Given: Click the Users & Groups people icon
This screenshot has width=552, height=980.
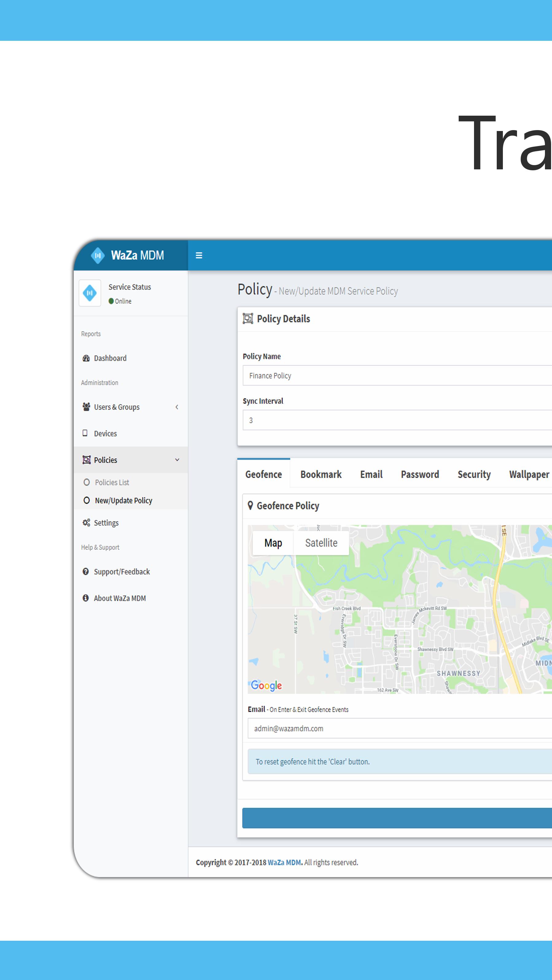Looking at the screenshot, I should (x=86, y=407).
